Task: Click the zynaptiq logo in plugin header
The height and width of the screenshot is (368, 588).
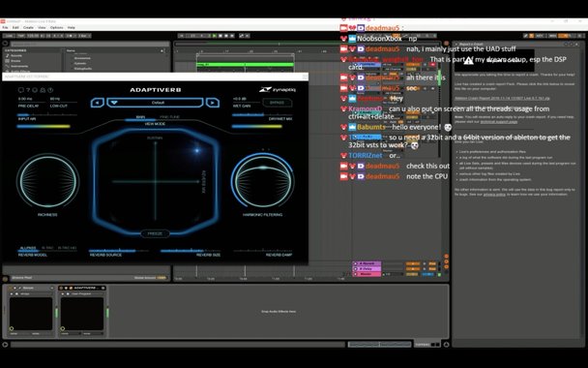Action: click(278, 90)
